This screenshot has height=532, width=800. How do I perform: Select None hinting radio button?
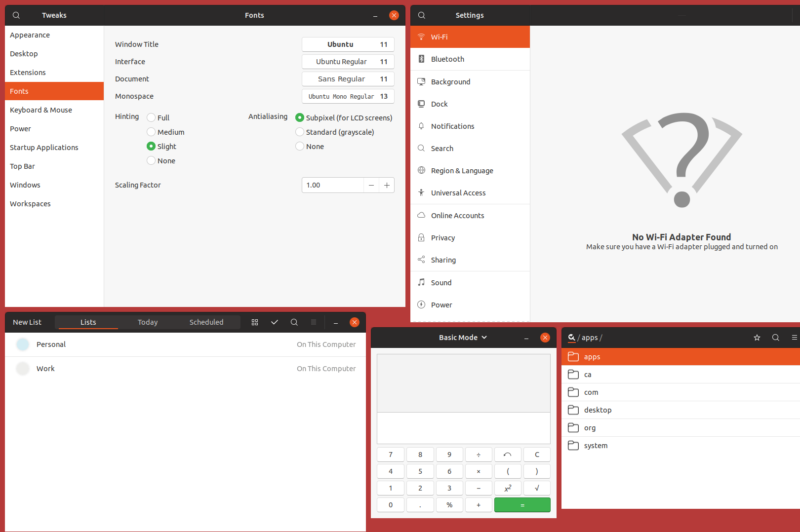(x=151, y=160)
